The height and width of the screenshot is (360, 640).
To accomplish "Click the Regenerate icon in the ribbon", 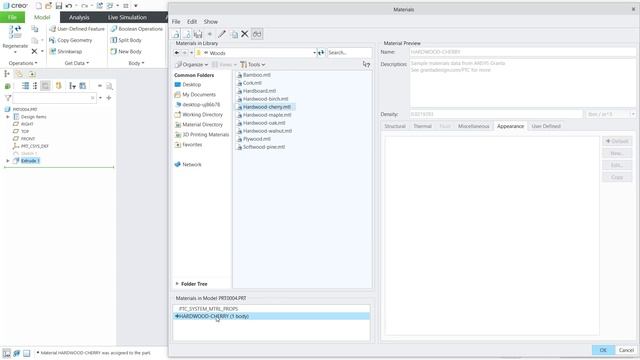I will click(15, 33).
